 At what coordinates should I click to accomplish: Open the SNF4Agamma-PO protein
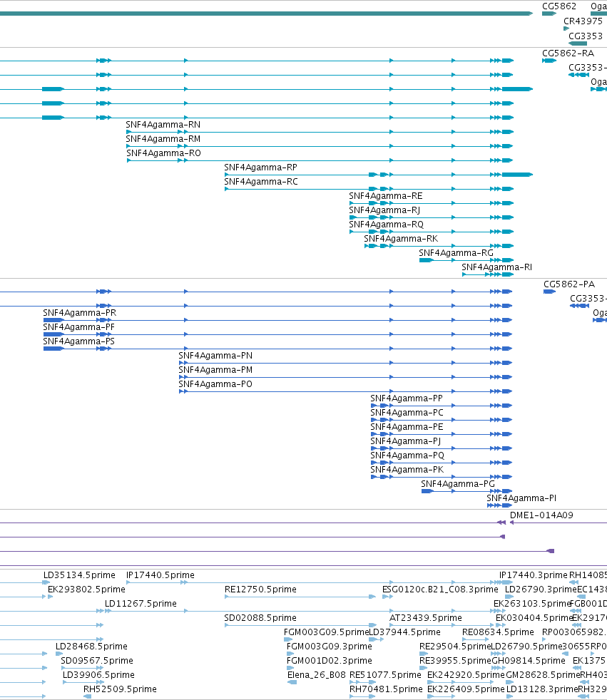click(x=215, y=384)
